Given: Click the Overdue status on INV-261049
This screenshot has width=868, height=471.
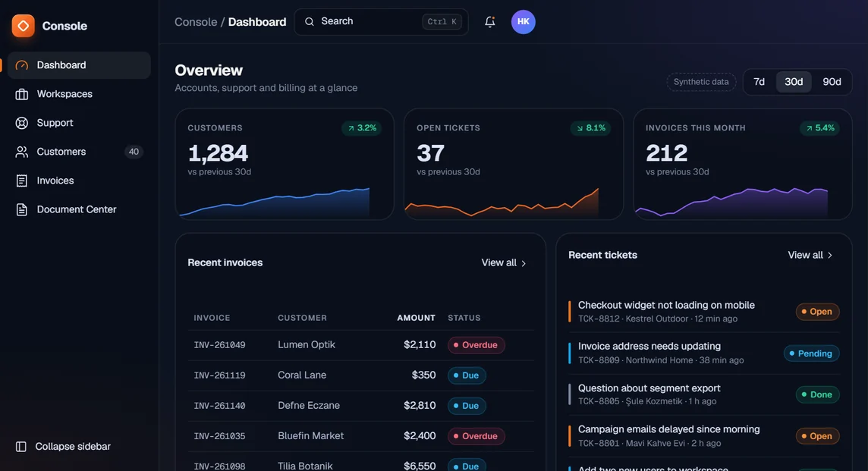Looking at the screenshot, I should click(x=476, y=345).
